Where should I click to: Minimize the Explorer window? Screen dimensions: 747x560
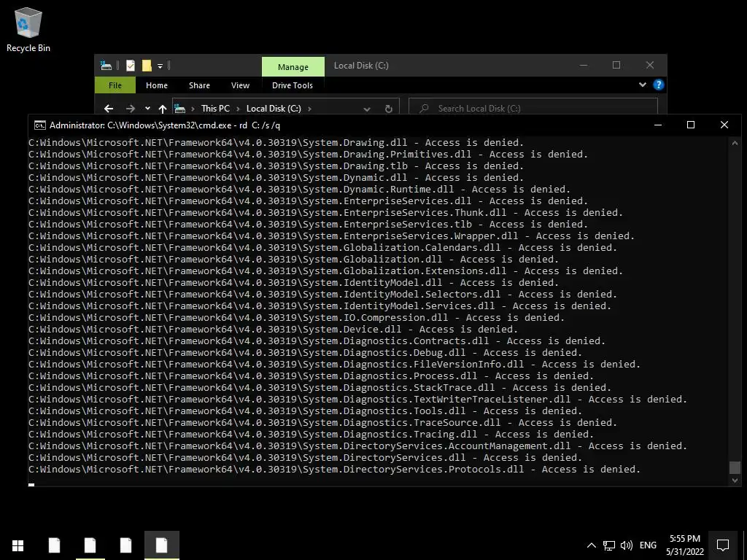tap(584, 65)
